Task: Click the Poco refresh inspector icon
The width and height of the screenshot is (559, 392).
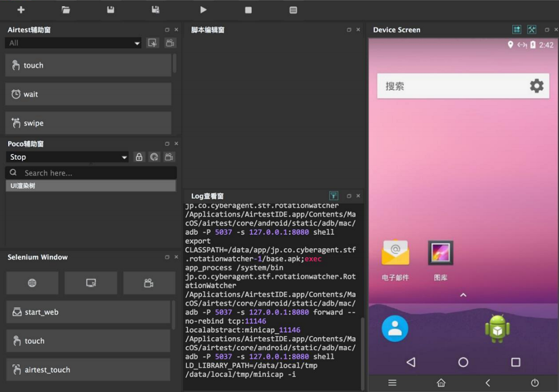Action: pos(154,157)
